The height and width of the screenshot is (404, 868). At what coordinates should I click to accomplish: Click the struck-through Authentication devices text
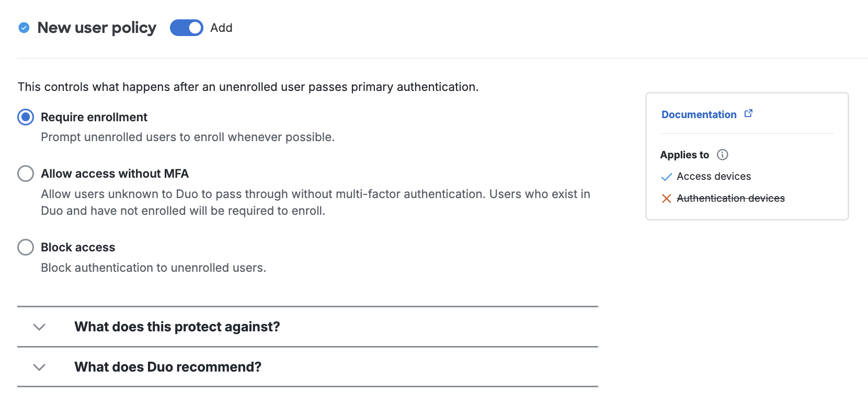730,198
